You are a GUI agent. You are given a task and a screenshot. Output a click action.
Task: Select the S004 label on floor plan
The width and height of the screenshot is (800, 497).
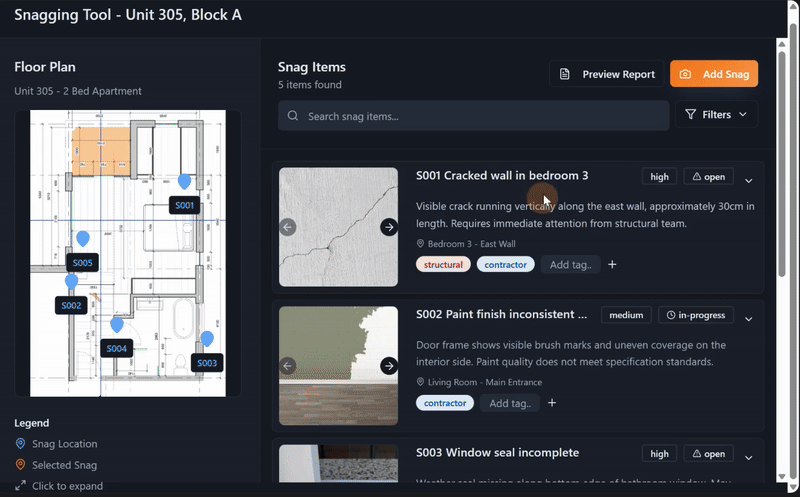(x=116, y=349)
